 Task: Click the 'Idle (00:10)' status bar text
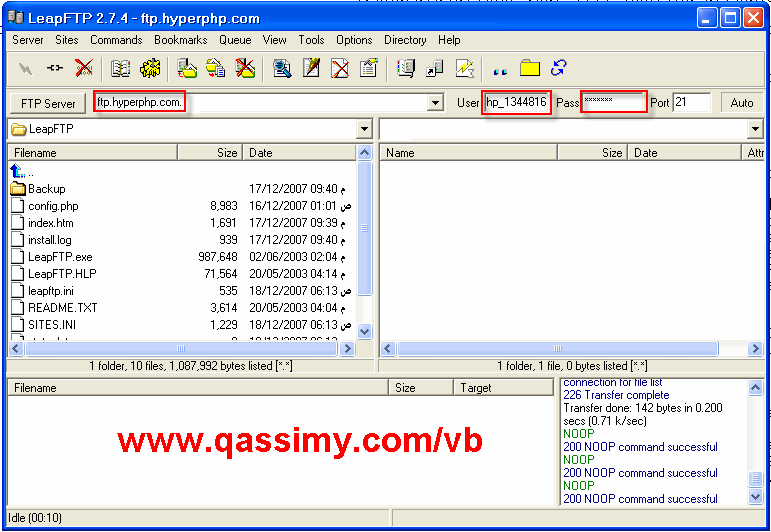click(35, 518)
